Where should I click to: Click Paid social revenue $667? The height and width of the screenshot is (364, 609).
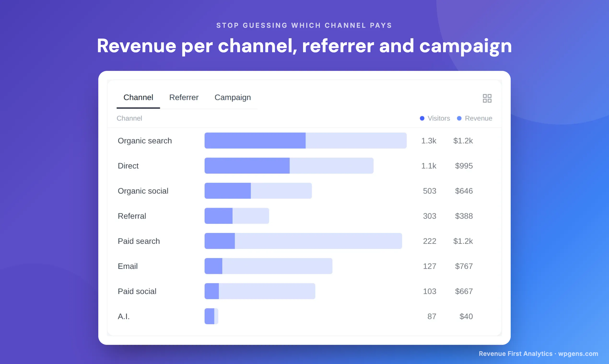(464, 291)
